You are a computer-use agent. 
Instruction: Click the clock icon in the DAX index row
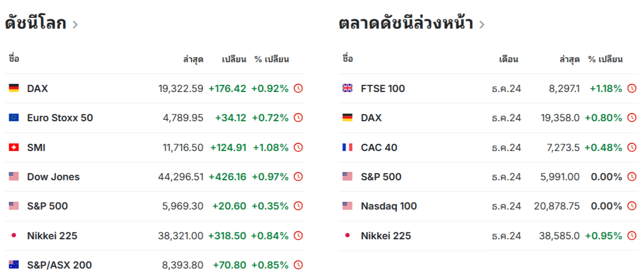[298, 88]
